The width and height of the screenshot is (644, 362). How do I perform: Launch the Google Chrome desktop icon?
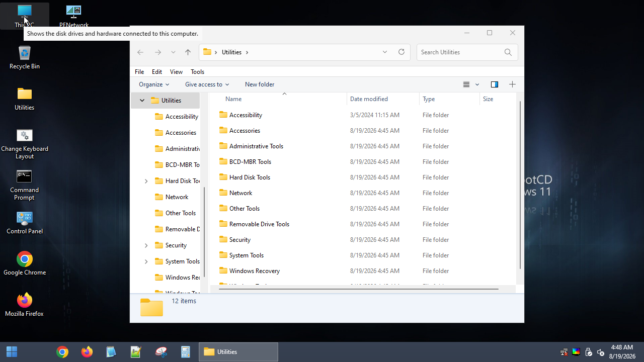(24, 263)
